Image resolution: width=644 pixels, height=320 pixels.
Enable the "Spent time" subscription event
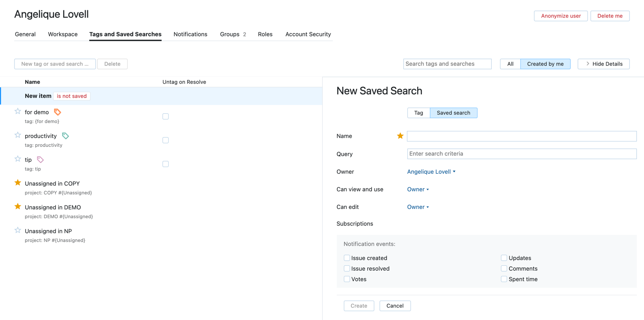[504, 279]
